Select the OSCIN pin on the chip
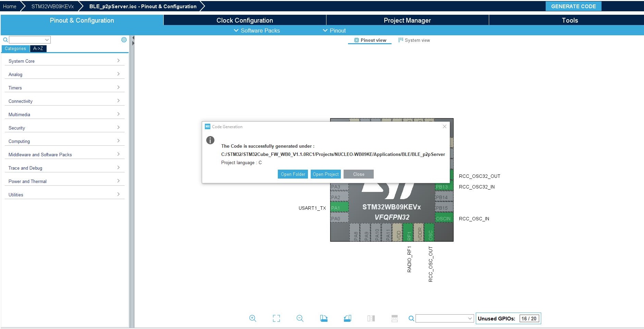The height and width of the screenshot is (329, 644). (x=444, y=218)
